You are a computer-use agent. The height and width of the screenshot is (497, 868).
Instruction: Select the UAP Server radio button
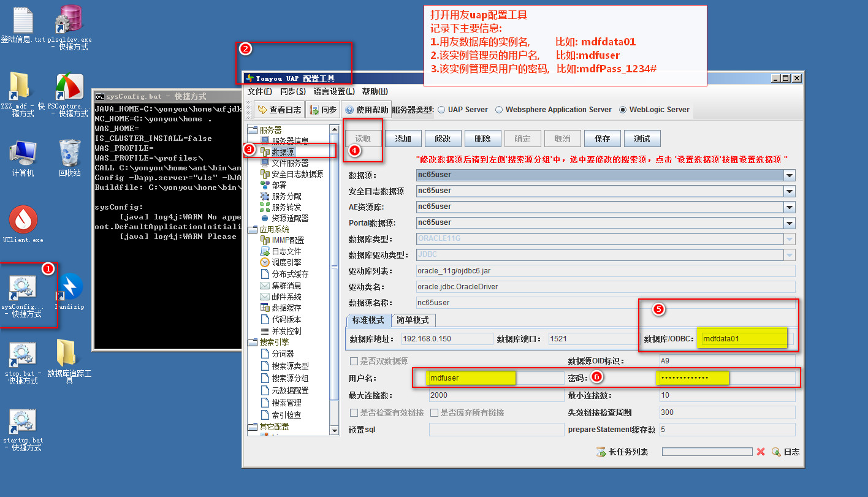(x=441, y=110)
